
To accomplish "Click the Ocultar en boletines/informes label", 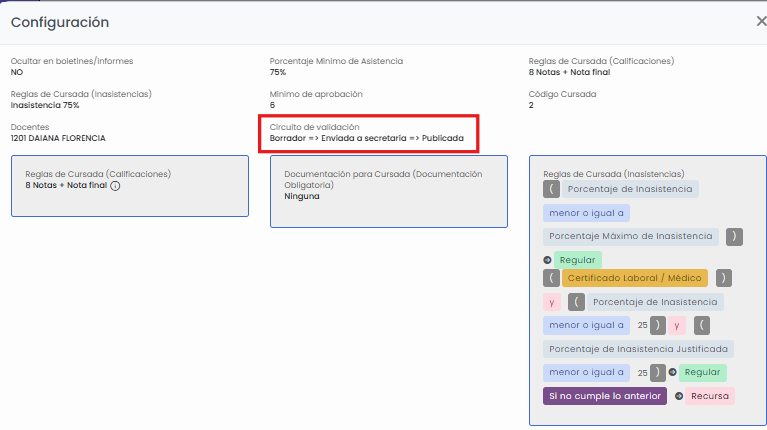I will [72, 61].
